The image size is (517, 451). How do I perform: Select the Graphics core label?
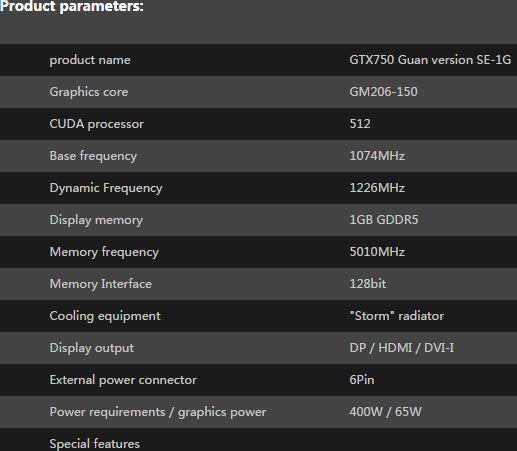coord(89,92)
